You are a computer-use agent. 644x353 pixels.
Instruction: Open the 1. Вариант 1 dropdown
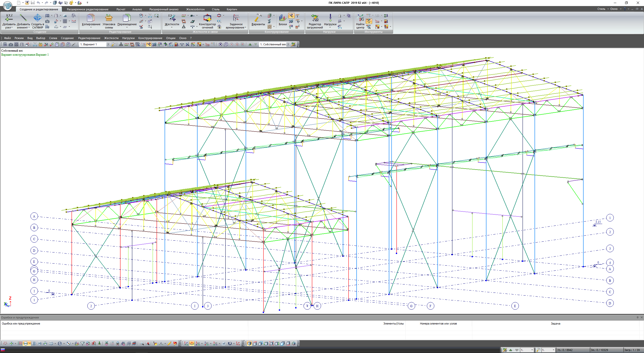pos(108,44)
